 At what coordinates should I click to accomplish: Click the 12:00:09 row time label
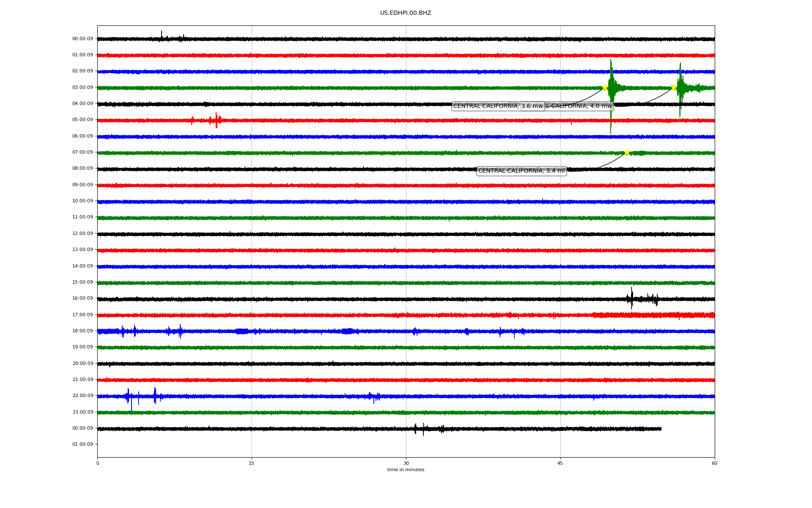[82, 234]
